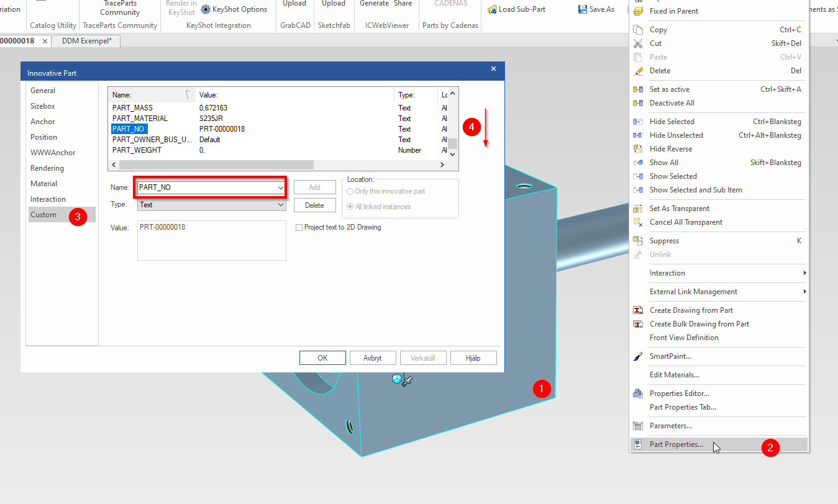The height and width of the screenshot is (504, 838).
Task: Close the 00000018 document tab
Action: click(45, 41)
